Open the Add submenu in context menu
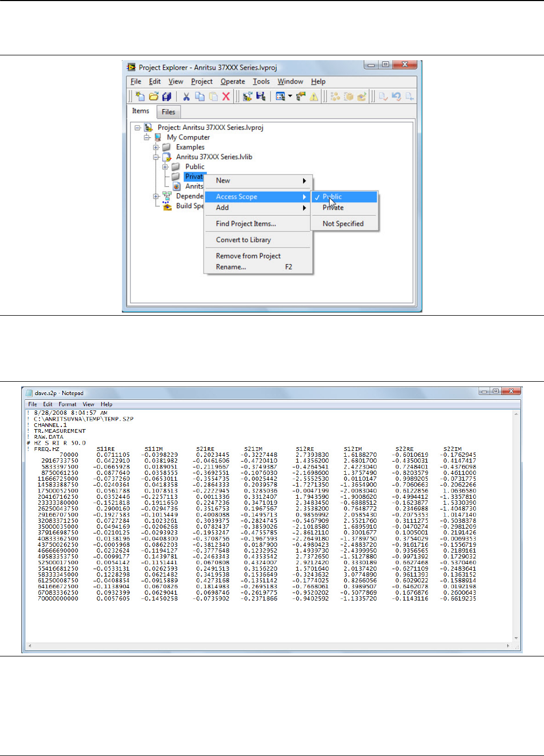 pos(258,208)
